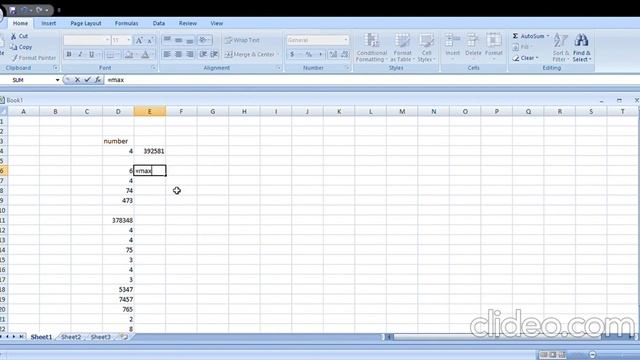The image size is (640, 360).
Task: Open the Clear dropdown
Action: tap(526, 58)
